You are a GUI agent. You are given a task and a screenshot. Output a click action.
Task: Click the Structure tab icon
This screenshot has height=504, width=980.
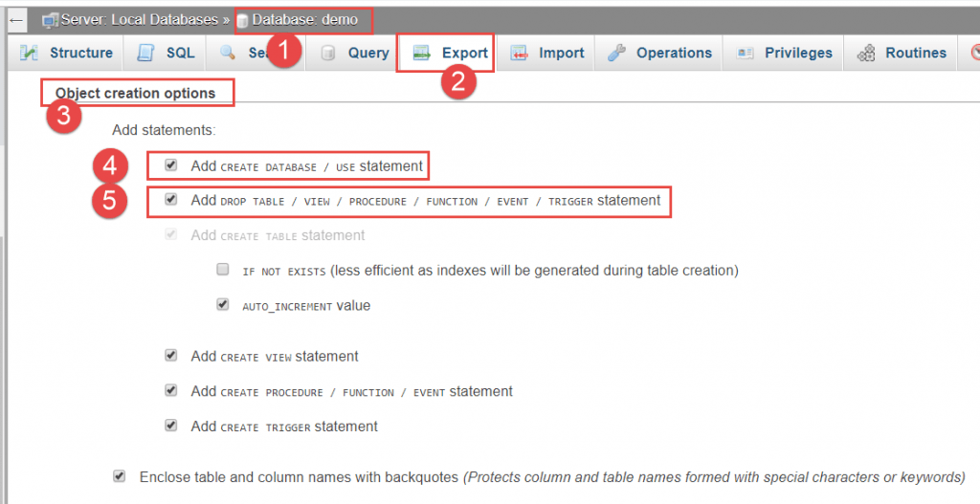coord(30,53)
